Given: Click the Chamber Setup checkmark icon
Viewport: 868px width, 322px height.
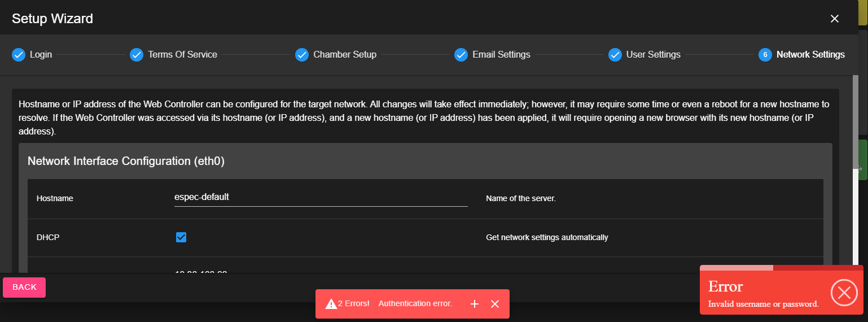Looking at the screenshot, I should (302, 55).
